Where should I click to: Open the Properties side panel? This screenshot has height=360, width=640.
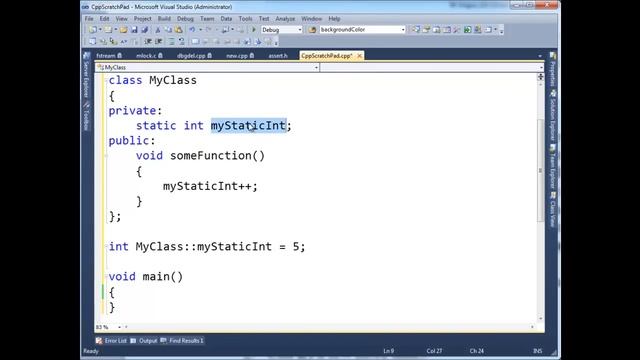553,70
